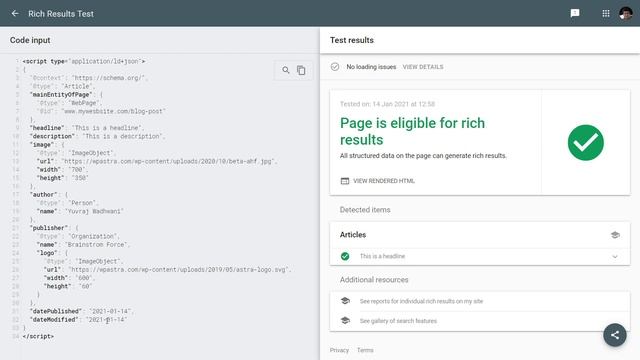Open See gallery of search features
The height and width of the screenshot is (360, 640).
[398, 321]
